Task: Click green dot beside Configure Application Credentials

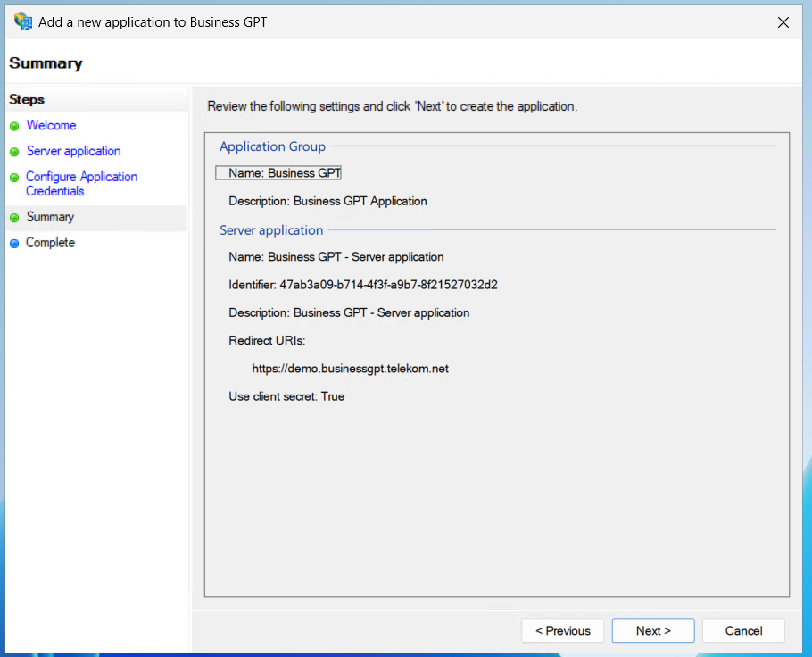Action: coord(14,178)
